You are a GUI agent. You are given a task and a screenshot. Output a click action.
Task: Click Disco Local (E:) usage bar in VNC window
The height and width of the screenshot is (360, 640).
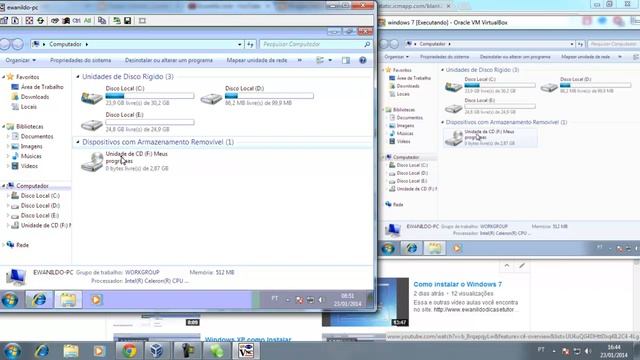click(x=150, y=122)
